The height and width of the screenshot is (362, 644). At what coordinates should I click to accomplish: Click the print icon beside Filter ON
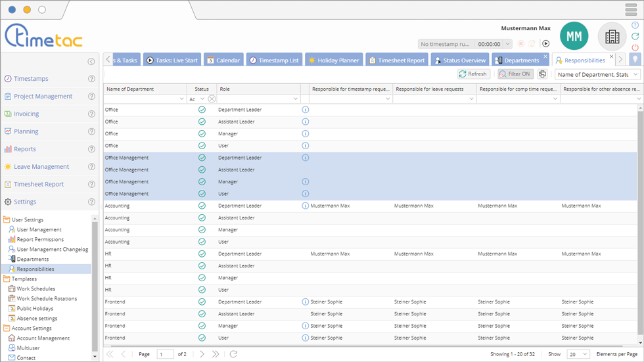pos(543,74)
